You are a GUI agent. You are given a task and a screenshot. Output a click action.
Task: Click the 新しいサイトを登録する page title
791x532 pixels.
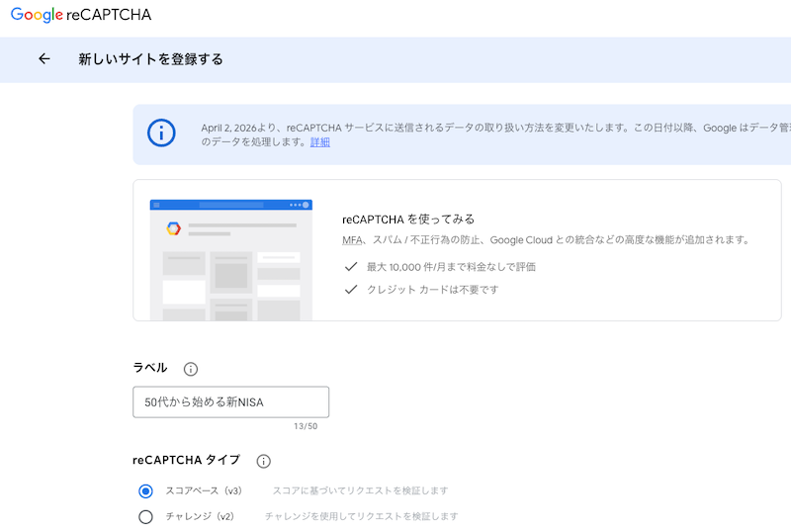click(x=150, y=59)
